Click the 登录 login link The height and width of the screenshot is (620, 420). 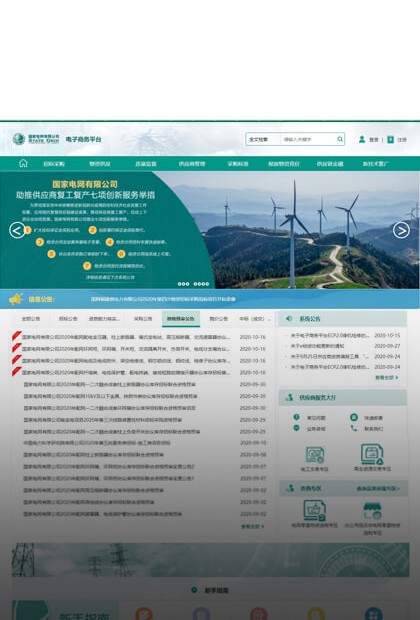(374, 140)
